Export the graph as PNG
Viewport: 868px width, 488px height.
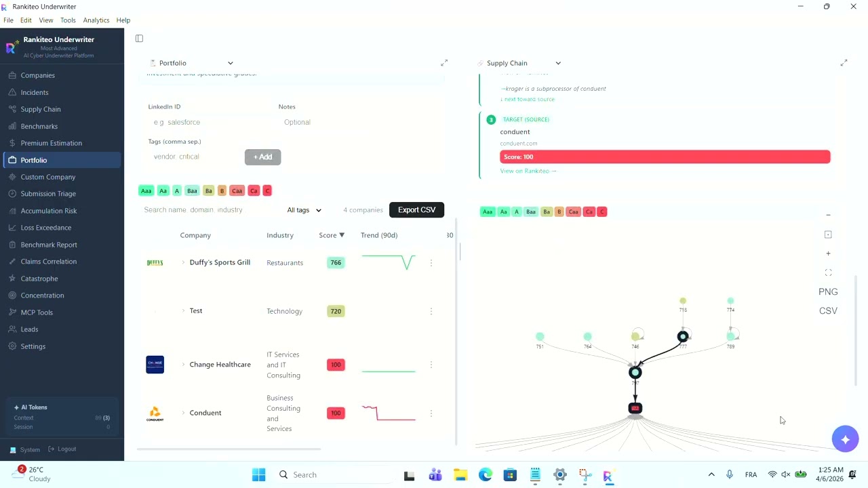(x=828, y=292)
